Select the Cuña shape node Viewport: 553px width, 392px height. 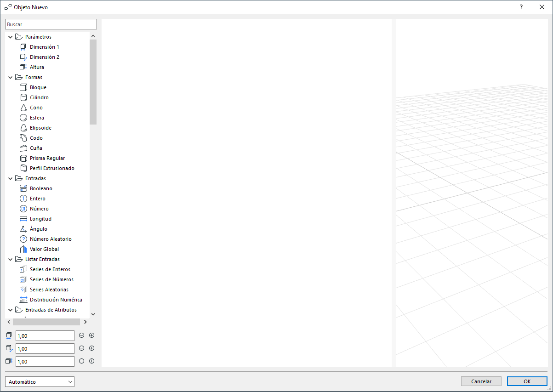[36, 148]
